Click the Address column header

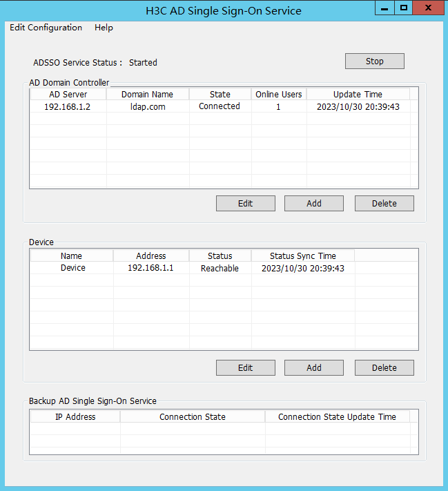151,256
